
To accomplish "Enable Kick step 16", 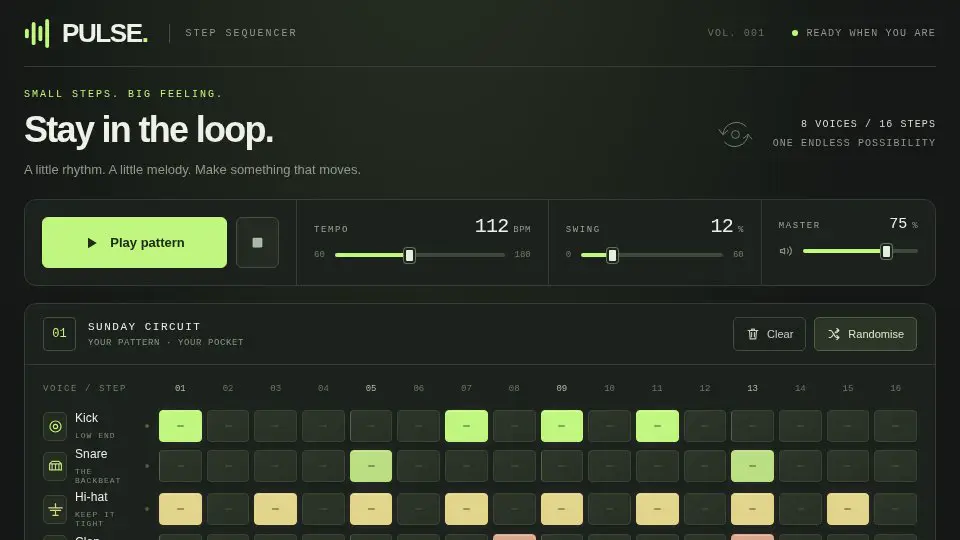I will click(896, 426).
